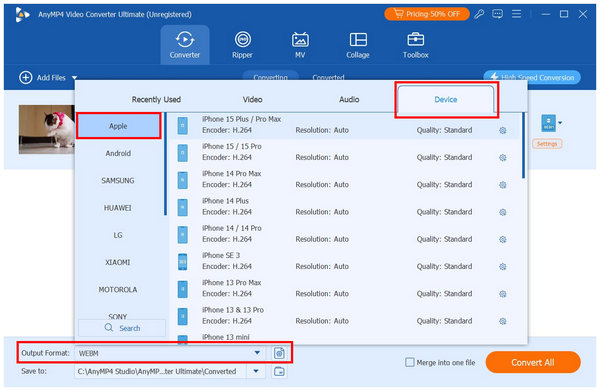
Task: Expand the Add Files dropdown arrow
Action: pyautogui.click(x=74, y=78)
